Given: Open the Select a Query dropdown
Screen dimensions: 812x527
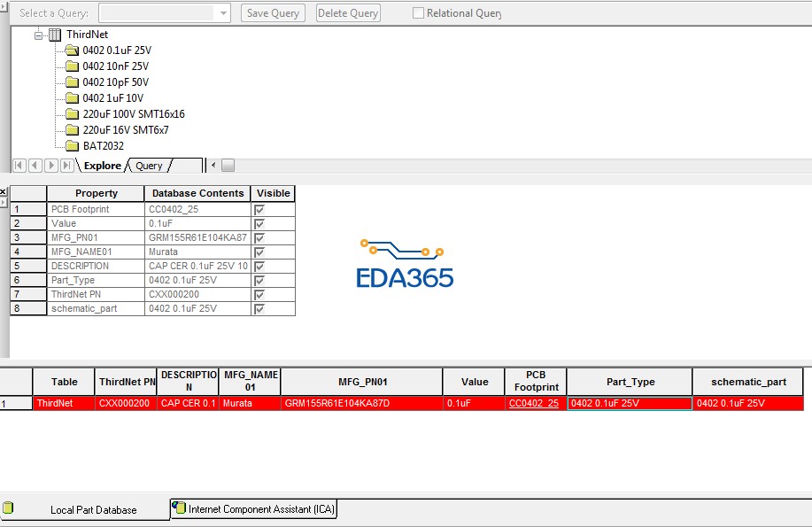Looking at the screenshot, I should pos(223,13).
